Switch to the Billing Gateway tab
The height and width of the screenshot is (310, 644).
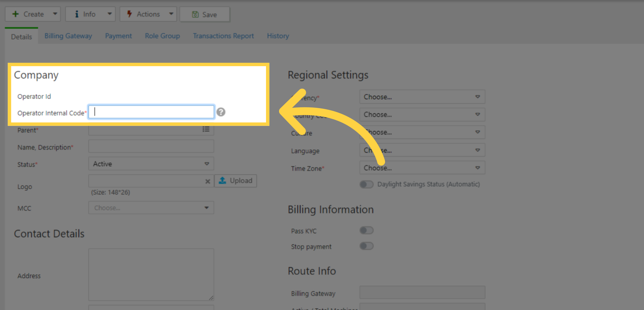tap(68, 36)
